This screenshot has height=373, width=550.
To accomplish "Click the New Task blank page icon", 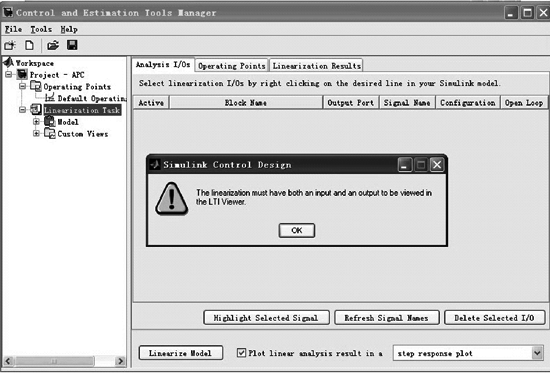I will point(29,45).
